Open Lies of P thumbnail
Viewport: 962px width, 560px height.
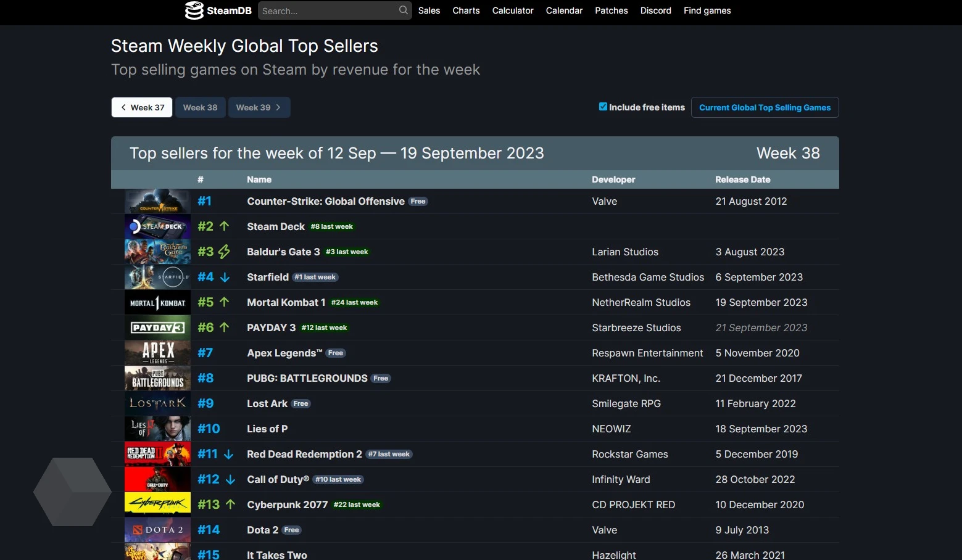tap(157, 429)
